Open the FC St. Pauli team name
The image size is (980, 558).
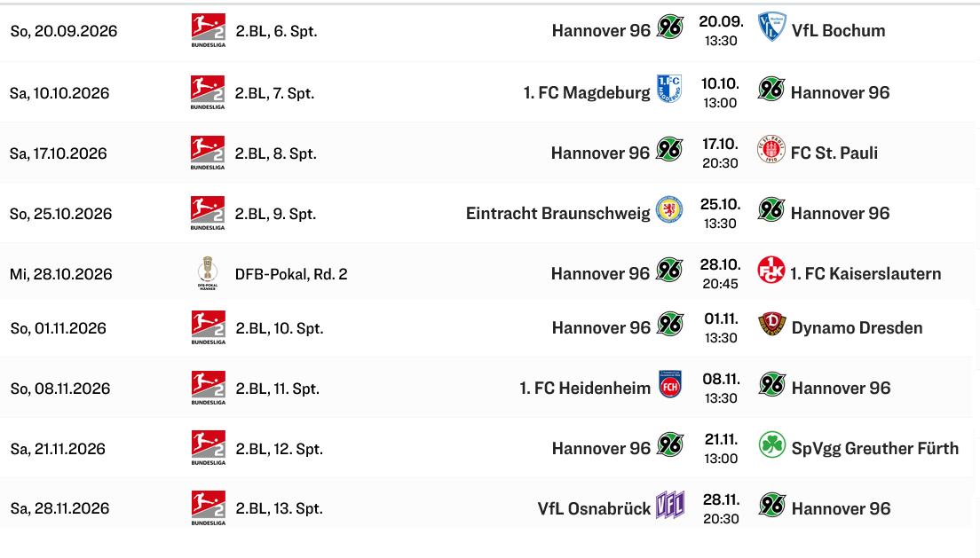pos(834,153)
